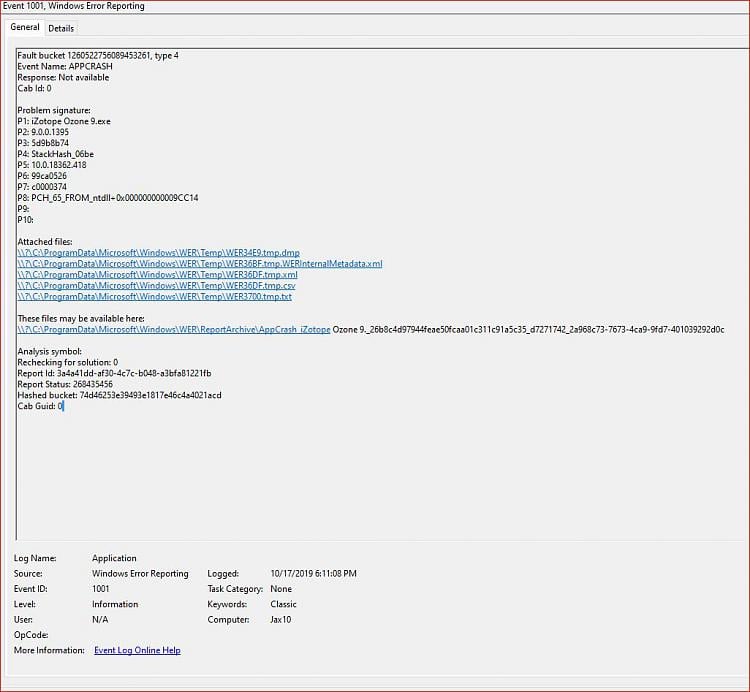The image size is (750, 692).
Task: Click the Keywords value 'Classic'
Action: [x=284, y=604]
